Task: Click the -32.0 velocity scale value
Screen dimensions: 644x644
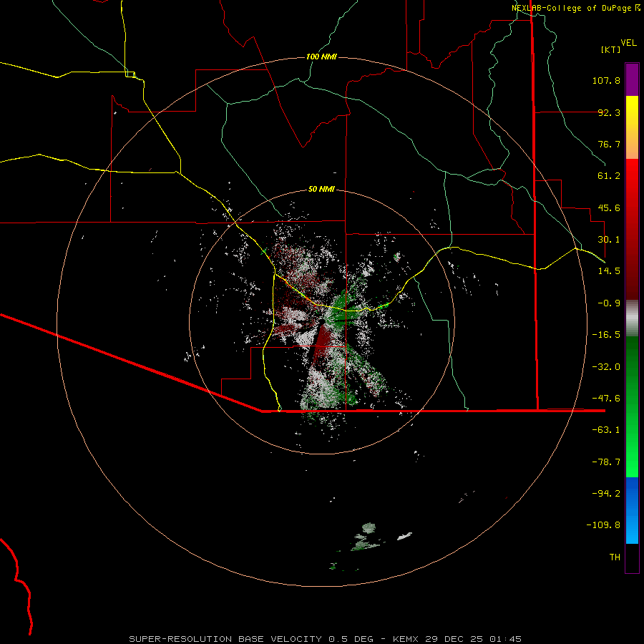Action: 606,367
